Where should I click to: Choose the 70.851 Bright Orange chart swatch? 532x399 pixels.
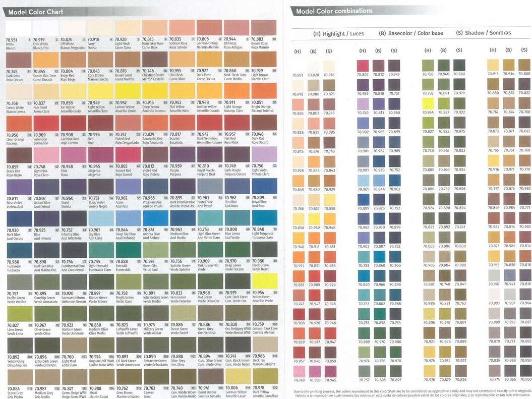click(x=264, y=91)
